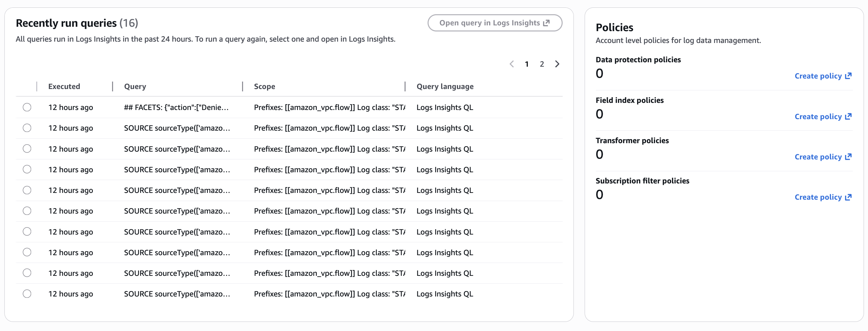Viewport: 868px width, 331px height.
Task: Click external link icon beside Data protection Create policy
Action: (848, 76)
